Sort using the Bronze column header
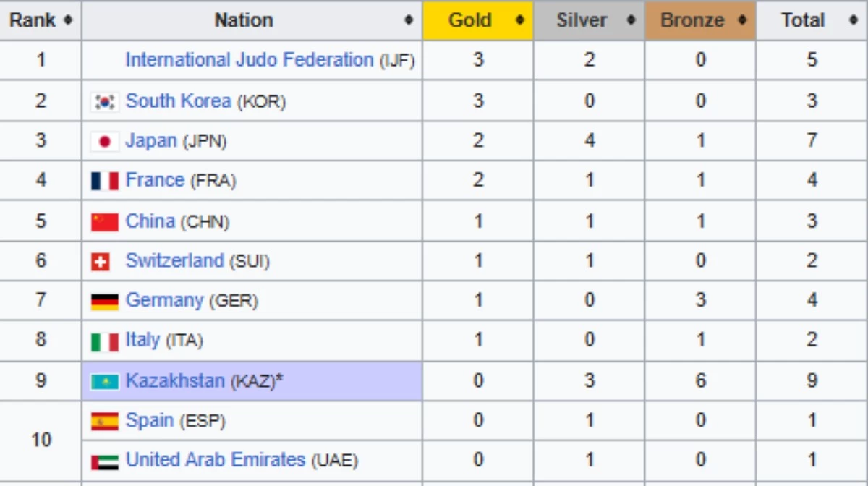The height and width of the screenshot is (486, 868). point(701,20)
